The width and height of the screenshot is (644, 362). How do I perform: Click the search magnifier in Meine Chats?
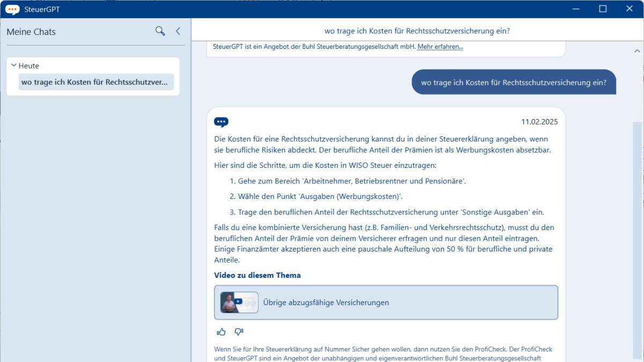160,31
